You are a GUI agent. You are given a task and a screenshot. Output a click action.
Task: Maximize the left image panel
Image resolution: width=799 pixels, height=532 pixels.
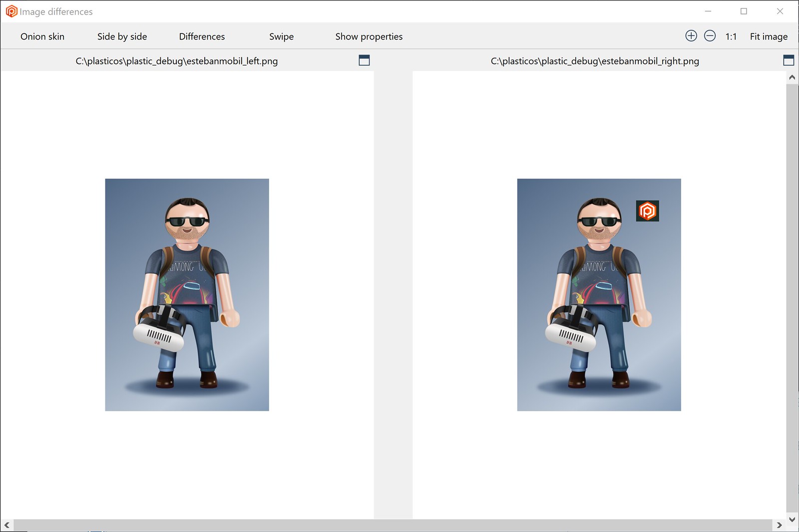click(365, 60)
